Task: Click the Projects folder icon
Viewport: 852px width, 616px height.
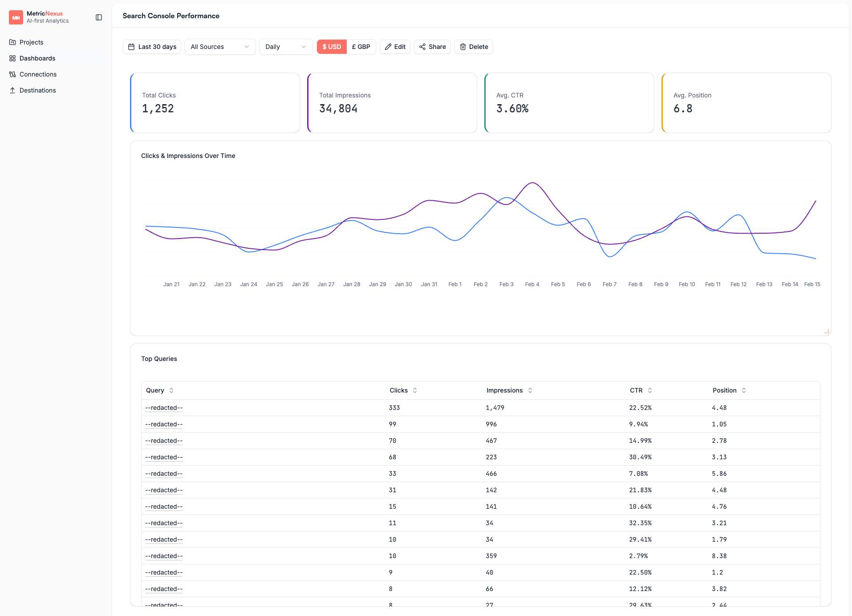Action: tap(12, 42)
